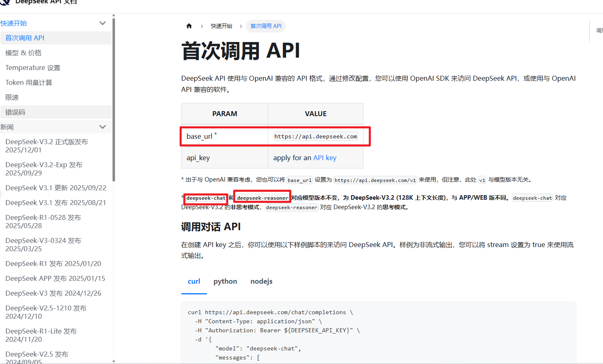Image resolution: width=603 pixels, height=364 pixels.
Task: Click https://api.deepseek.com/v1 inline code
Action: (x=375, y=180)
